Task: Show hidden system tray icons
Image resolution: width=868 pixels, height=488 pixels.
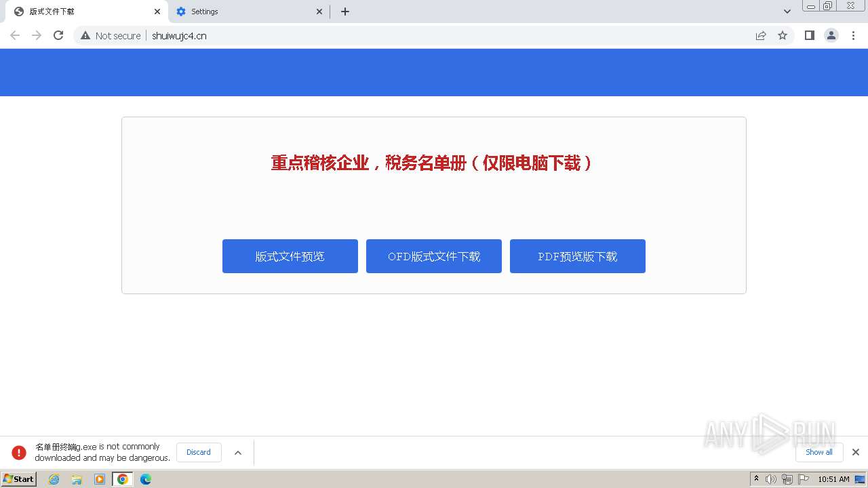Action: [x=756, y=479]
